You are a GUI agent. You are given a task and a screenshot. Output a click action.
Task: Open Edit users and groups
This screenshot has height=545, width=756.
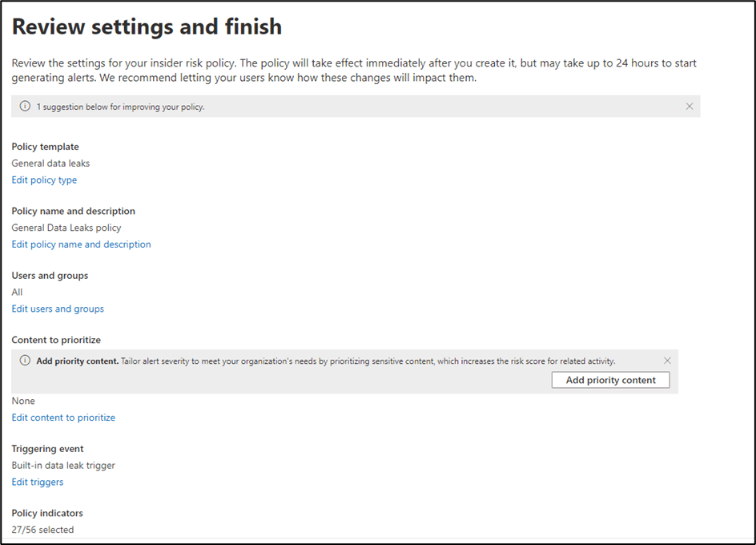click(x=58, y=309)
